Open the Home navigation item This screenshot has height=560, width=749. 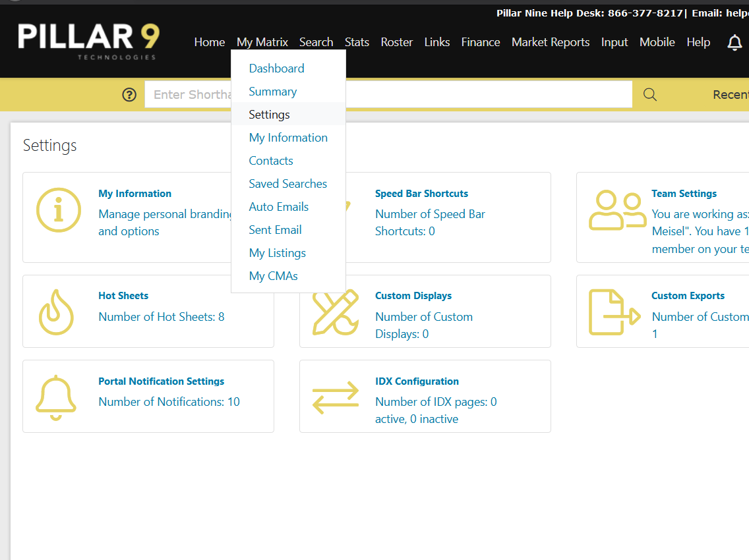click(209, 42)
